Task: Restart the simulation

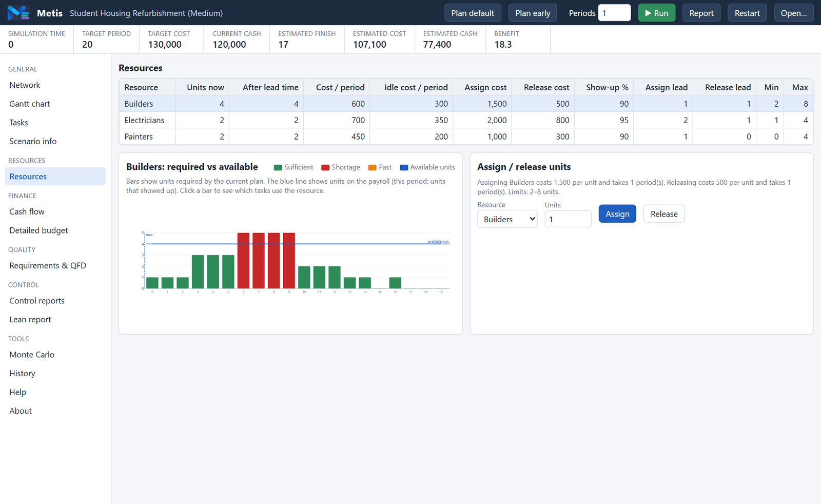Action: click(747, 13)
